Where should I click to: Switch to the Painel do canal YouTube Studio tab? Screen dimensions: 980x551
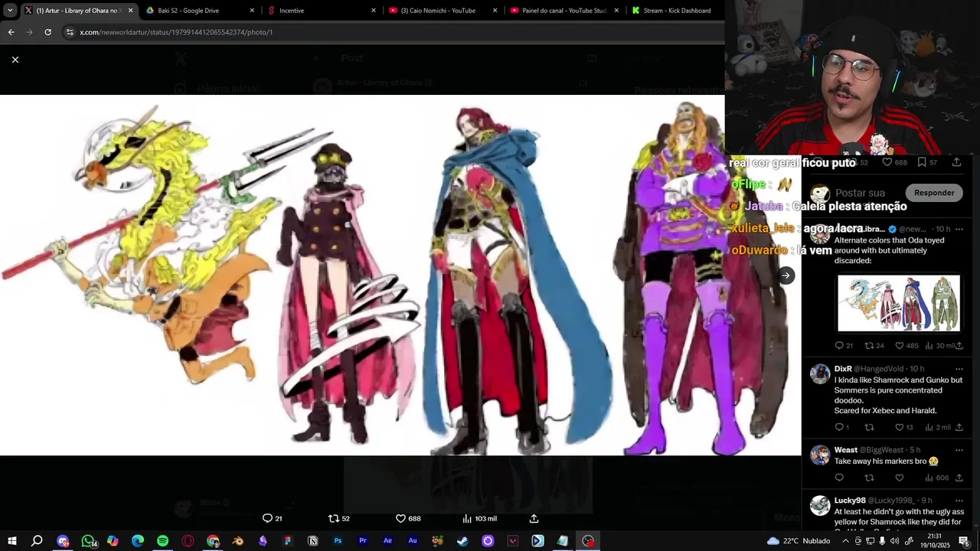(565, 11)
